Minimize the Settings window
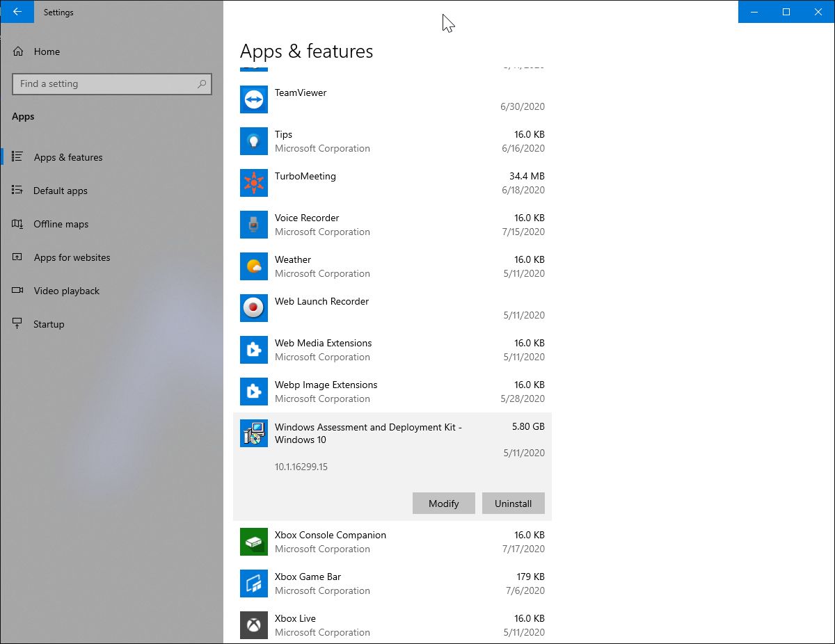Viewport: 835px width, 644px height. click(x=754, y=12)
